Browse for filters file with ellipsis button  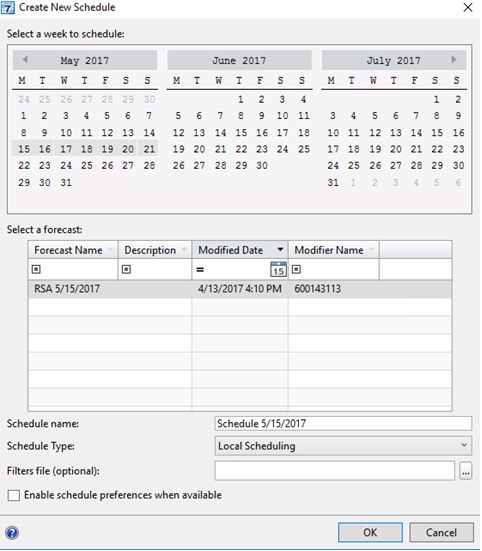point(465,471)
